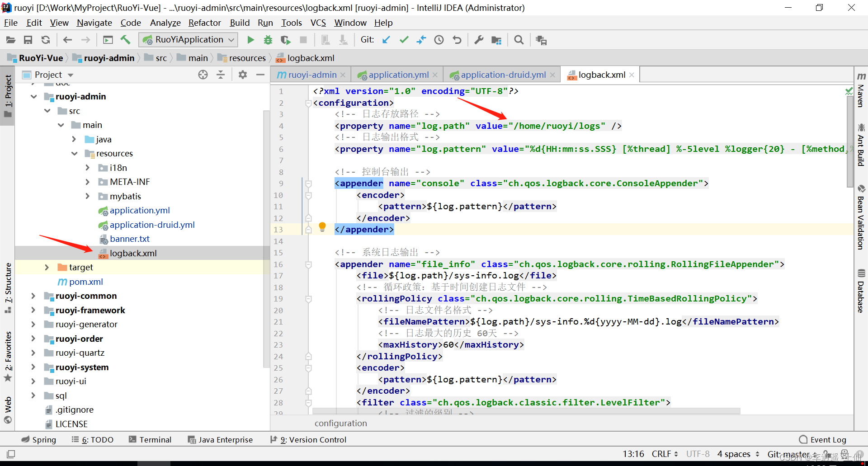Open Git Show History clock icon
The image size is (868, 466).
tap(439, 40)
